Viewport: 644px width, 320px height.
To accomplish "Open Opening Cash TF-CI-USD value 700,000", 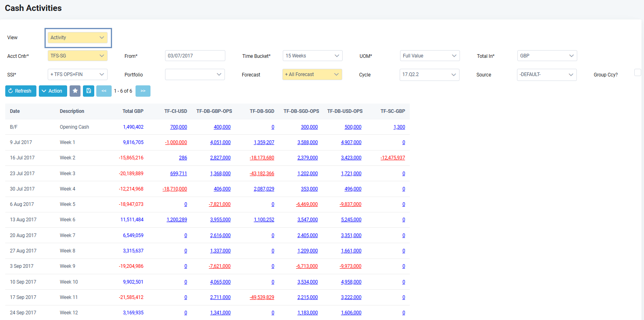I will [x=178, y=127].
